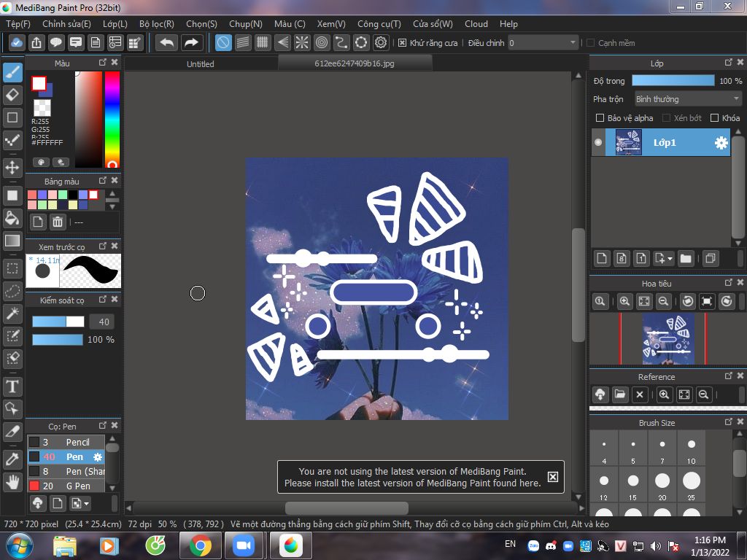This screenshot has height=560, width=747.
Task: Click the Undo arrow in toolbar
Action: (167, 43)
